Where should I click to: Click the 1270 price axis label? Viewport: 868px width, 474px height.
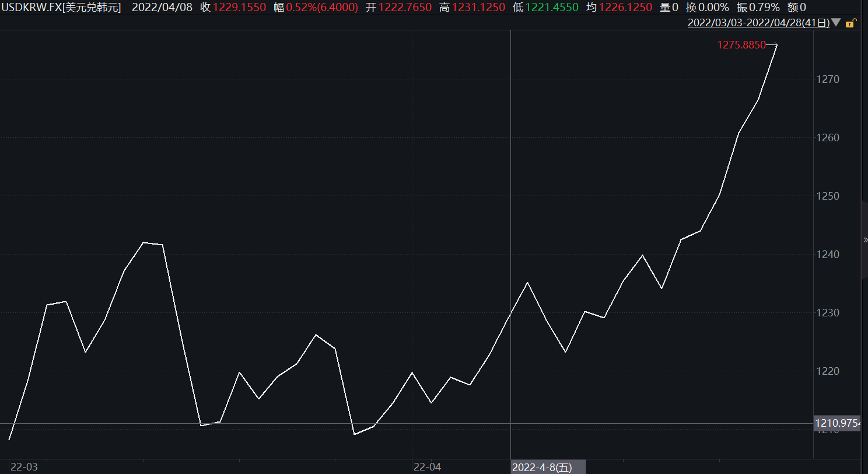(827, 79)
